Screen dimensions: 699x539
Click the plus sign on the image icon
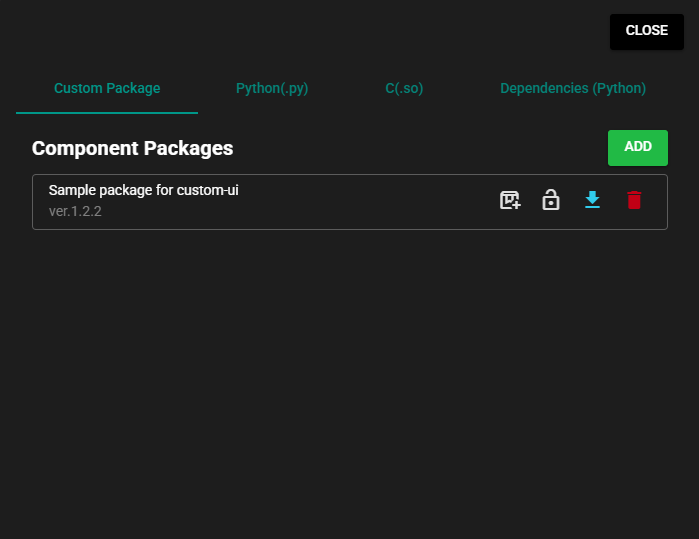(516, 206)
